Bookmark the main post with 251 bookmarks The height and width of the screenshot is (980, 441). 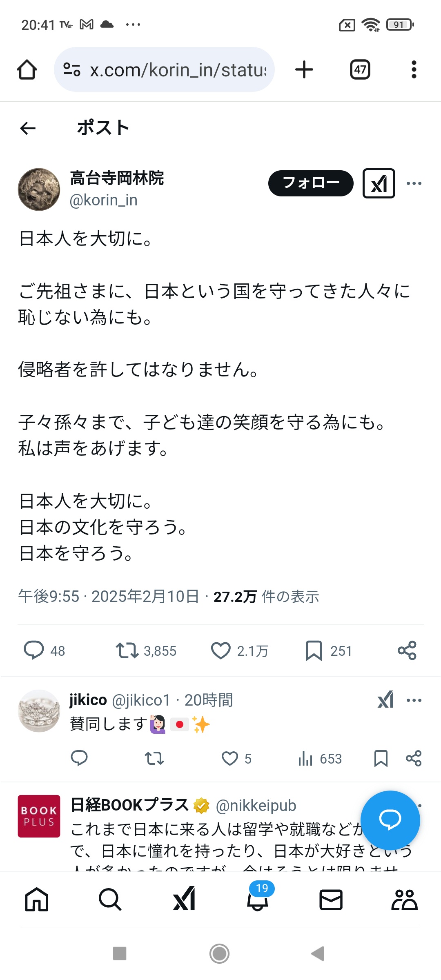pos(314,650)
